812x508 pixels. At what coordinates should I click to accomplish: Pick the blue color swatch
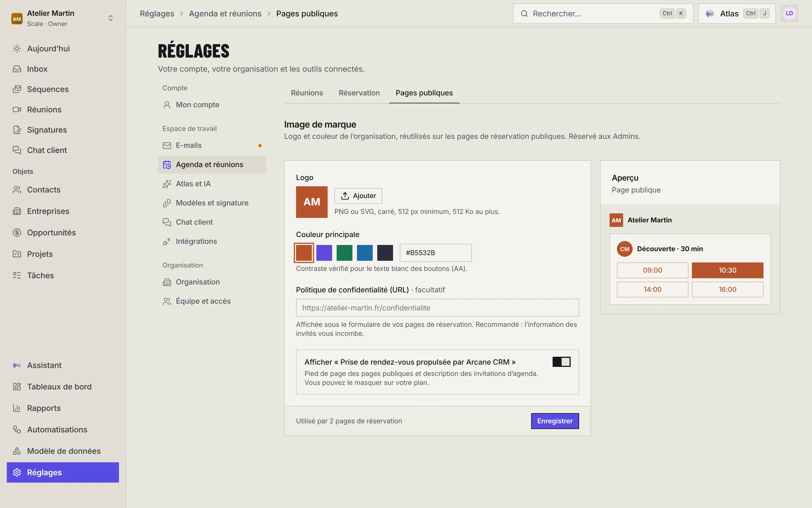coord(364,253)
